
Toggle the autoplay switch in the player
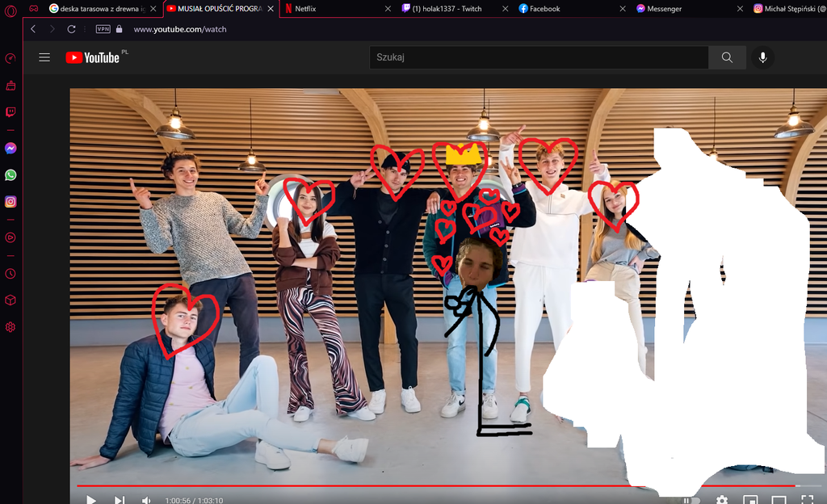coord(691,500)
